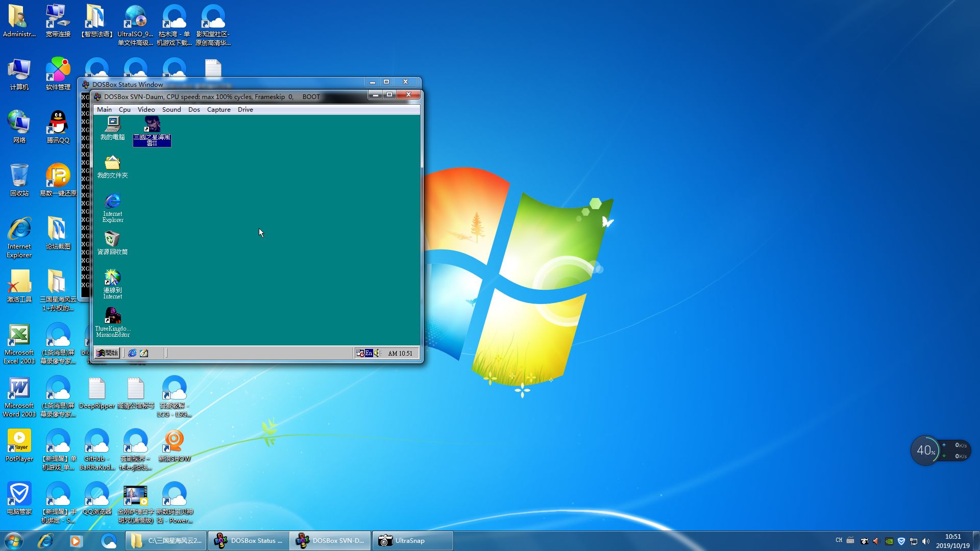The image size is (980, 551).
Task: Select Microsoft Word 2003 shortcut
Action: pyautogui.click(x=19, y=397)
